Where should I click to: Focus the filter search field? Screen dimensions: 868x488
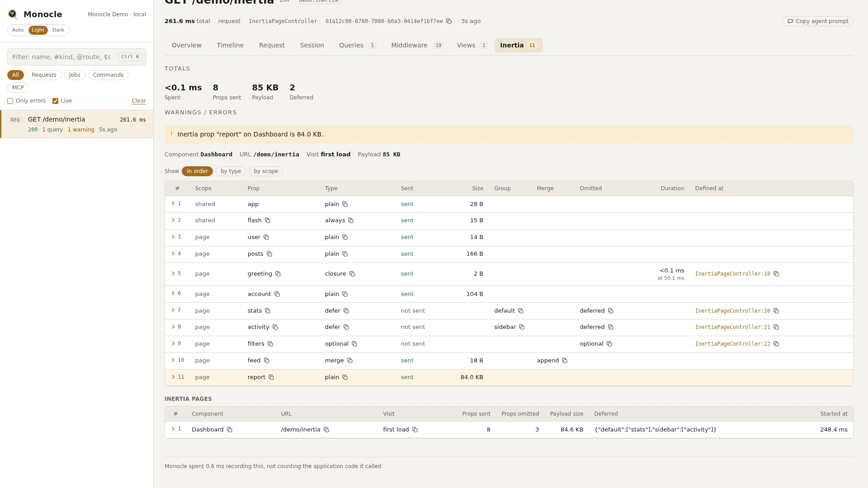[76, 57]
